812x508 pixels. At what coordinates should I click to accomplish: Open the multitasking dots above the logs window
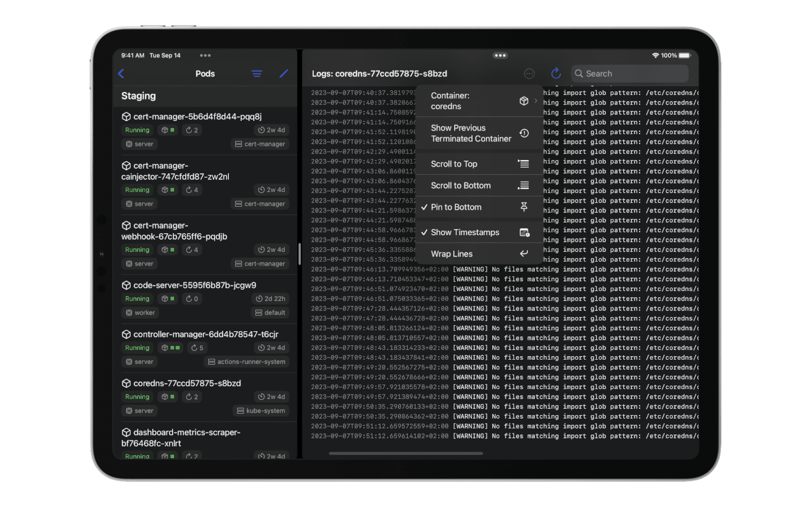(x=500, y=55)
